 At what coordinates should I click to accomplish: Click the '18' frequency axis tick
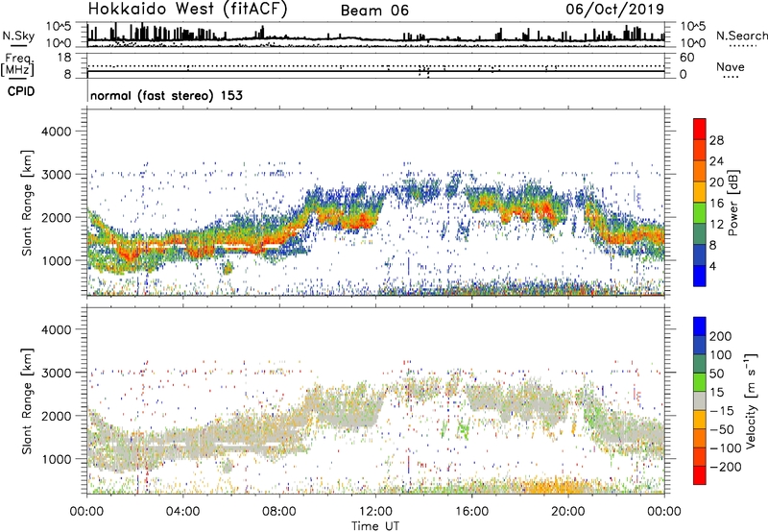(x=63, y=58)
